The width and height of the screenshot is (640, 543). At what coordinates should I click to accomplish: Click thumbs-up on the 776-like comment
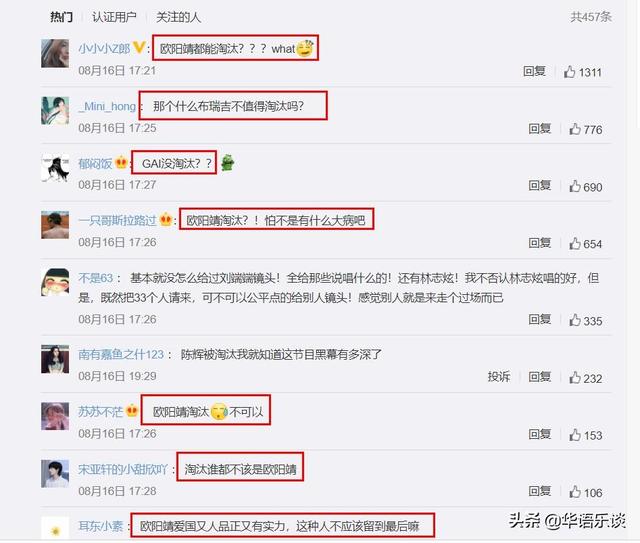click(x=575, y=129)
